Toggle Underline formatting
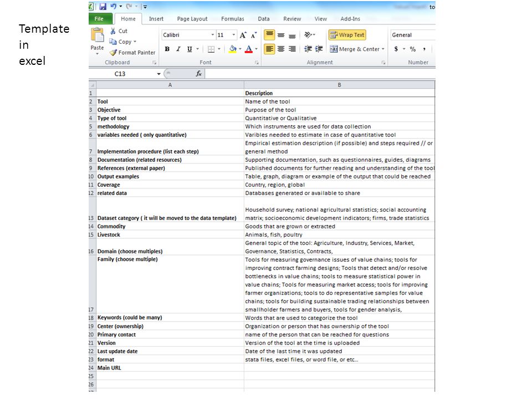 tap(190, 49)
